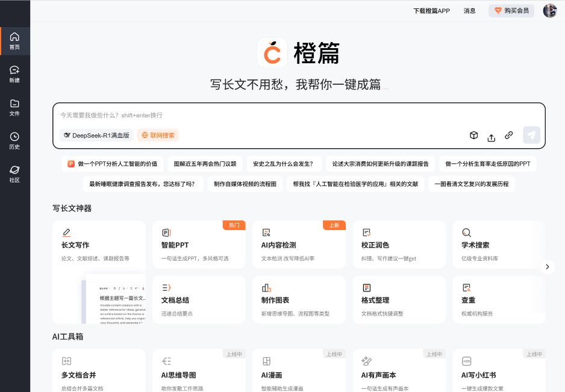Open the 智能PPT tool

point(199,244)
